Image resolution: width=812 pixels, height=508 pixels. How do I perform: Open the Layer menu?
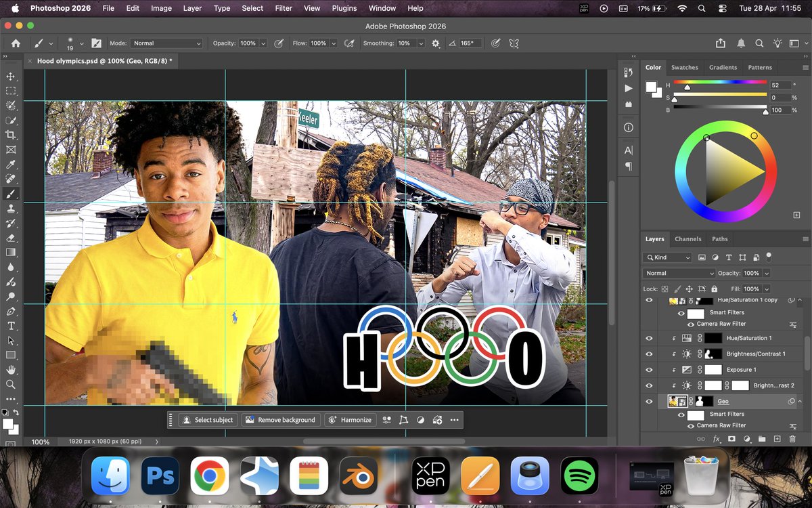point(192,8)
